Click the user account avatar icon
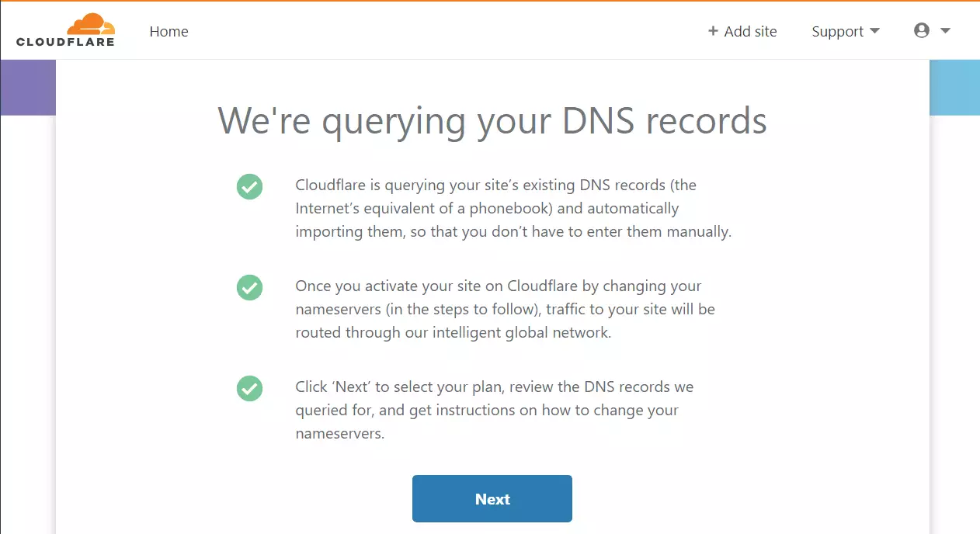Viewport: 980px width, 534px height. [x=922, y=31]
